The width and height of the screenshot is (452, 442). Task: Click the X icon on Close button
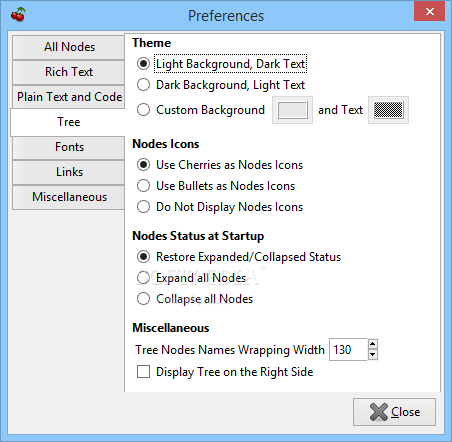pyautogui.click(x=379, y=412)
